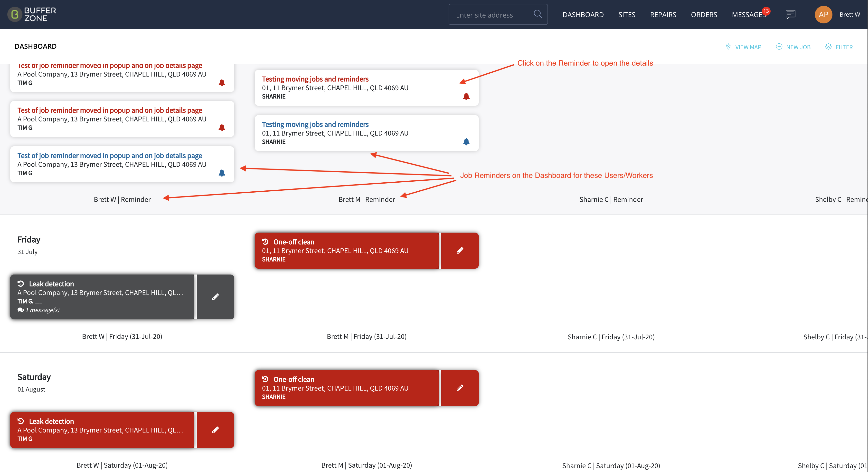Click the Saturday day heading
868x472 pixels.
click(34, 377)
